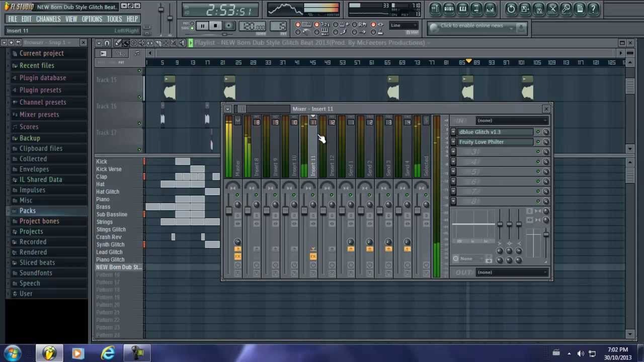
Task: Open the Mixer window options arrow
Action: (x=228, y=109)
